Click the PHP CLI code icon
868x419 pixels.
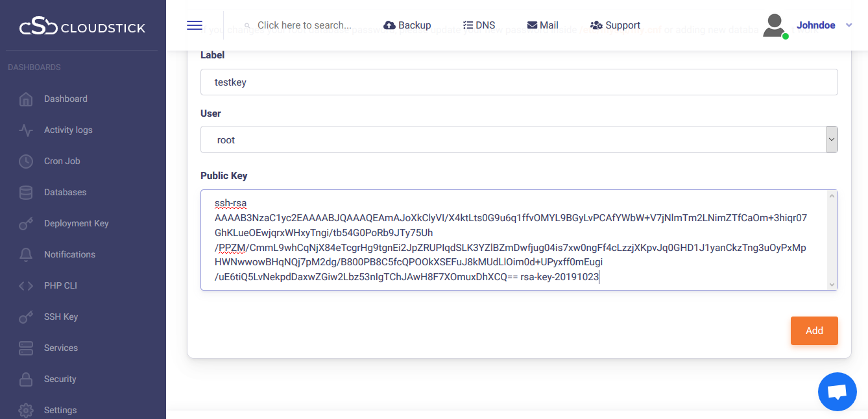click(x=26, y=286)
